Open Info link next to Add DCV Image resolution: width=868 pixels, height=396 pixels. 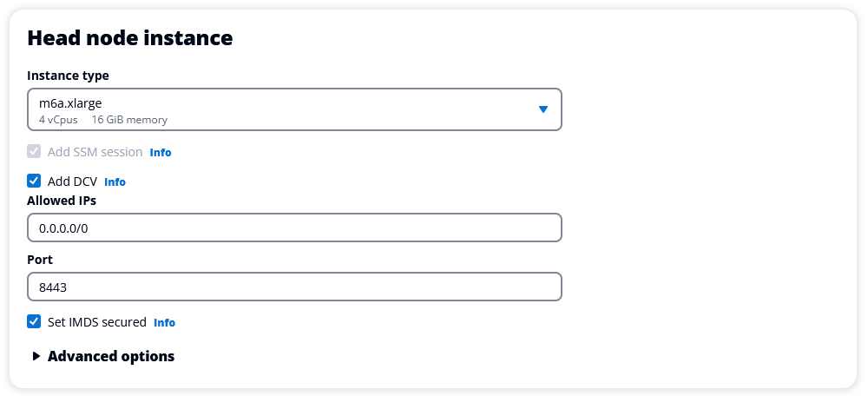coord(115,182)
